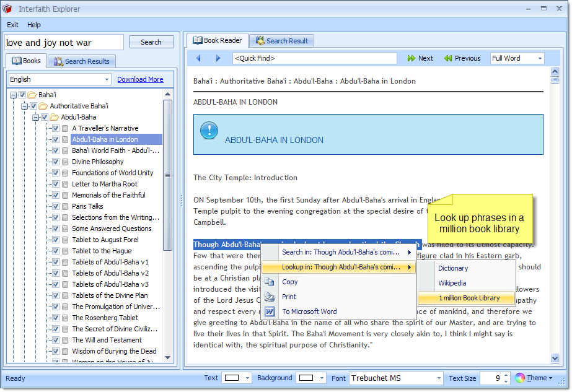Click the To Microsoft Word icon
The height and width of the screenshot is (392, 572).
tap(270, 311)
